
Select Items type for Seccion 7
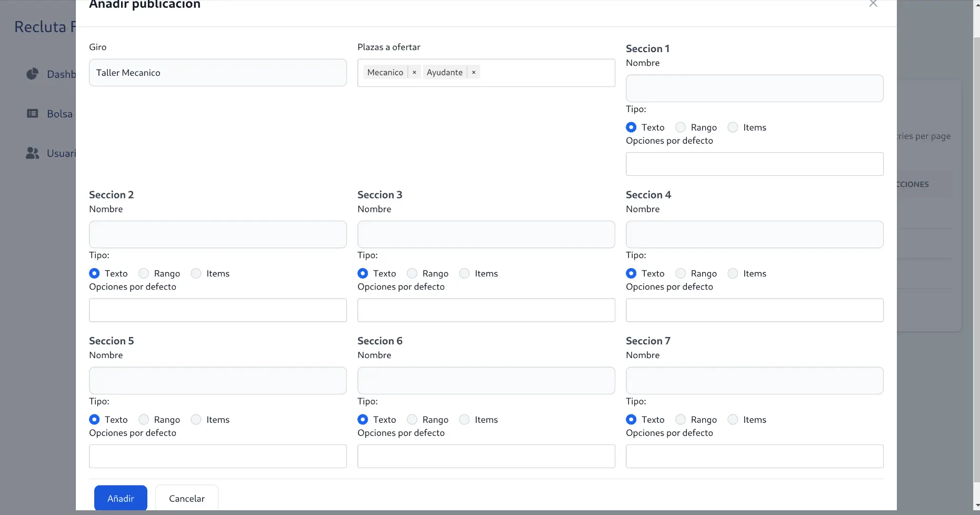click(733, 420)
